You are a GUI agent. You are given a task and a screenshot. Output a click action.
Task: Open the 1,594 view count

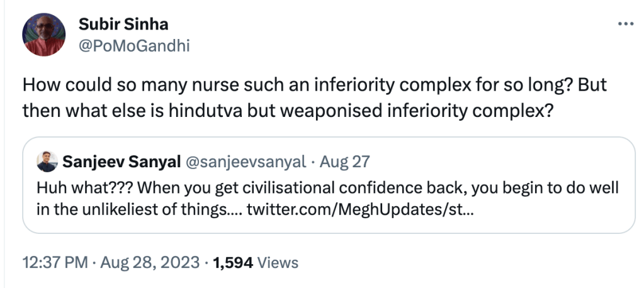pyautogui.click(x=233, y=262)
